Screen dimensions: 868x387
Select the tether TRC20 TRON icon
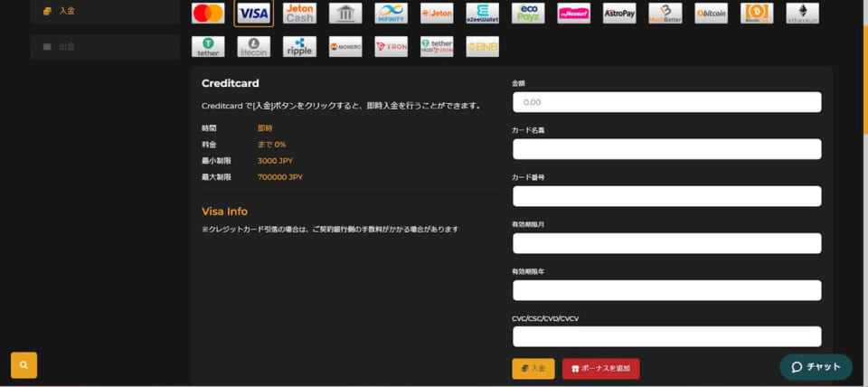(x=437, y=46)
